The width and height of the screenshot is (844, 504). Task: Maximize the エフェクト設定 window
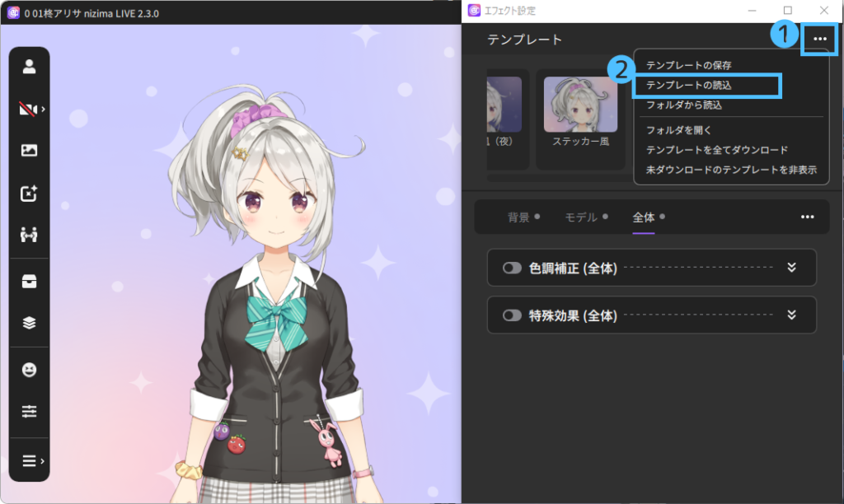pos(787,11)
